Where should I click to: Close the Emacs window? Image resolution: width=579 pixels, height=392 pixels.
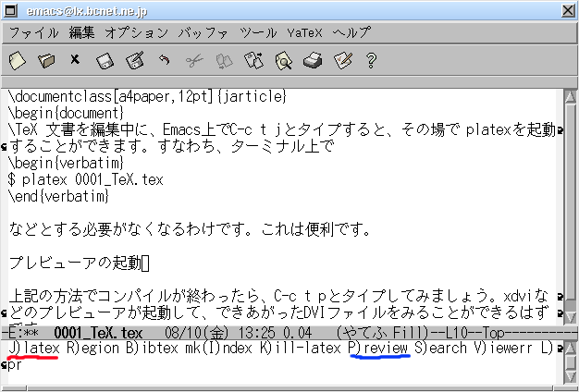point(568,10)
